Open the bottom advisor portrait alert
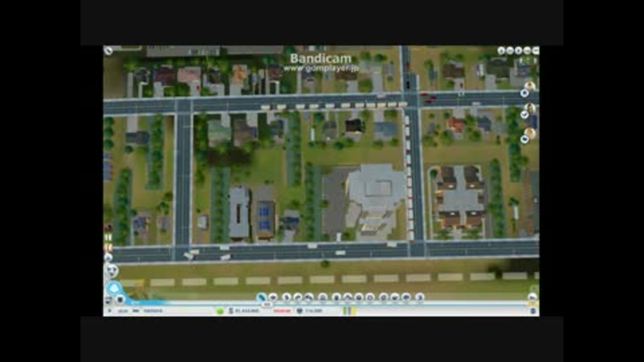644x362 pixels. coord(529,133)
